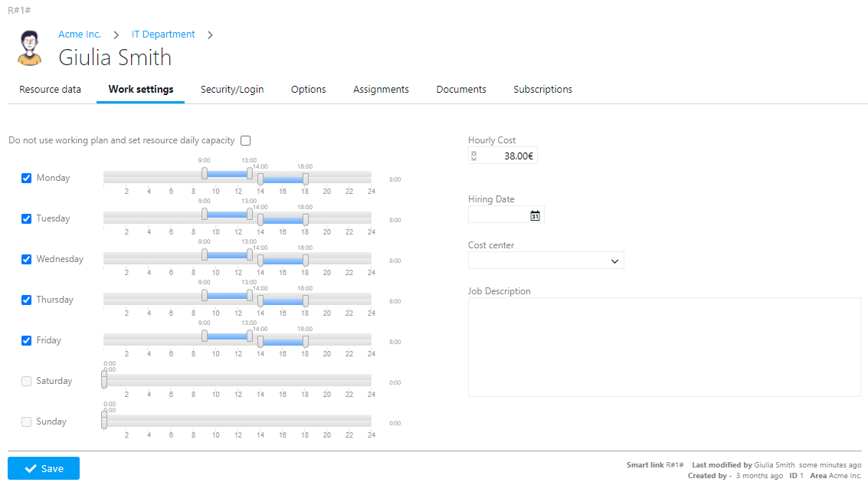Viewport: 868px width, 492px height.
Task: Click the breadcrumb arrow after IT Department
Action: (210, 34)
